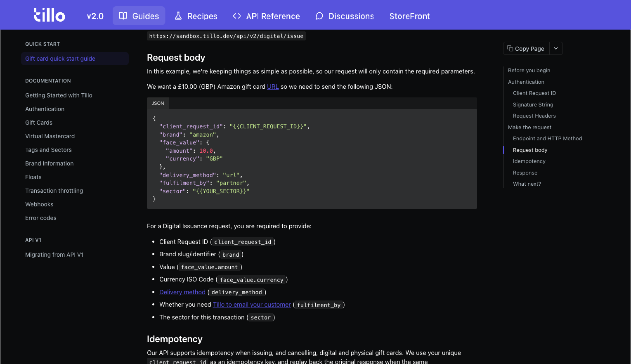Click the Tillo logo
This screenshot has height=364, width=631.
pyautogui.click(x=50, y=15)
